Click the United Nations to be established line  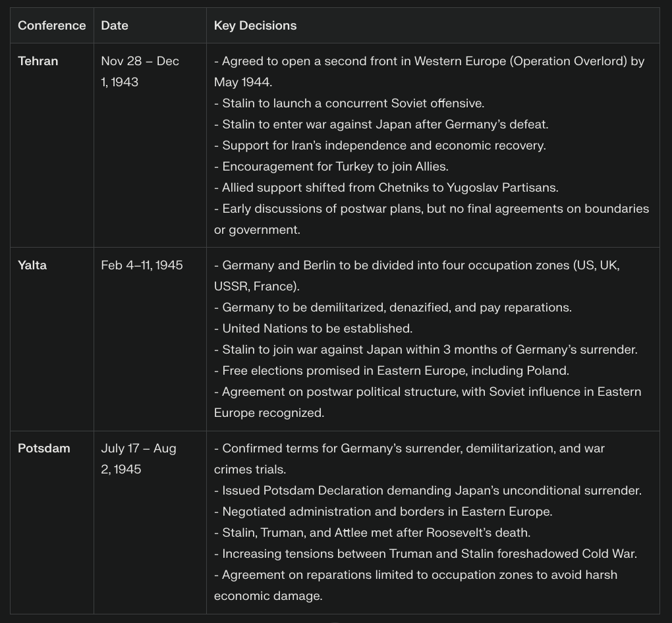pos(313,329)
